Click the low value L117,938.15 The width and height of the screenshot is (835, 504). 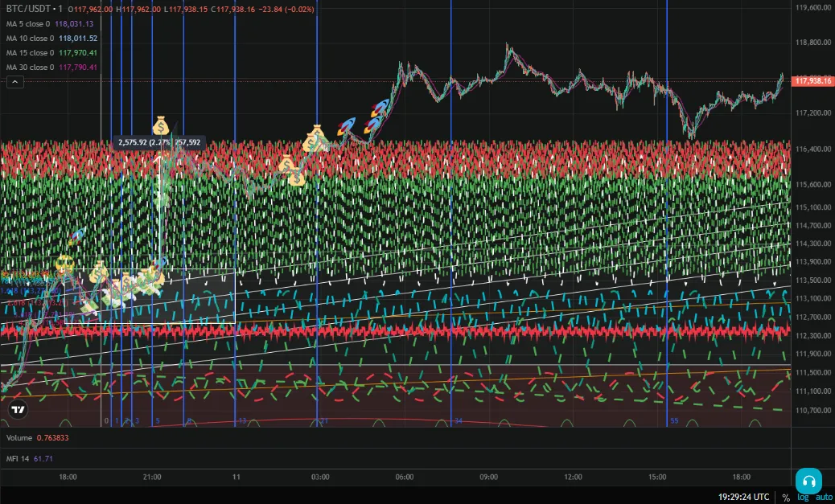click(x=186, y=9)
